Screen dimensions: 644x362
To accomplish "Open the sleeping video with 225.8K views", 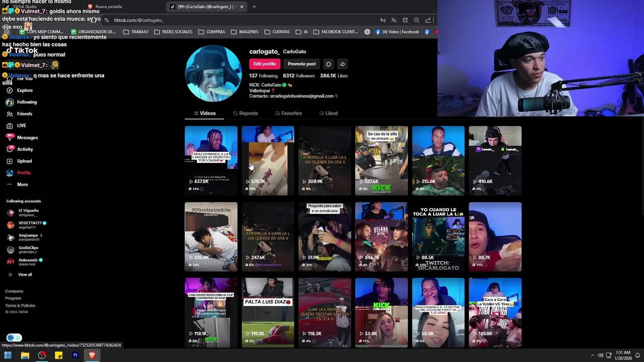I will 211,237.
